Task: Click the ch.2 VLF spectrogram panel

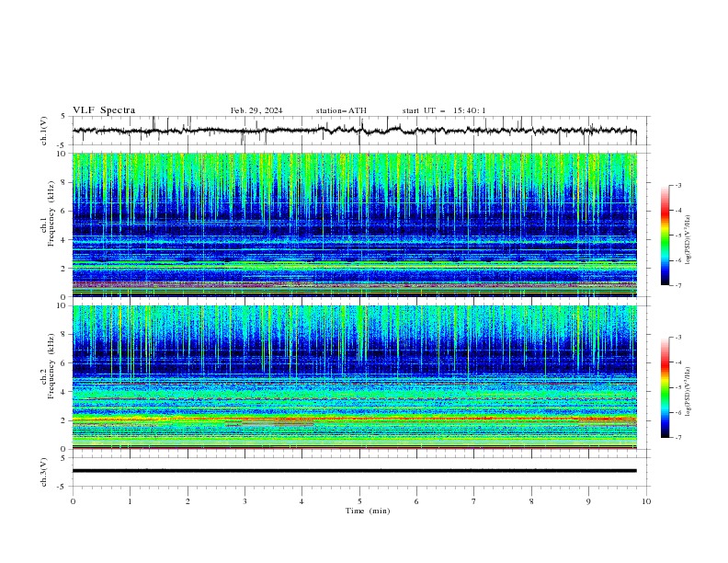Action: 355,377
